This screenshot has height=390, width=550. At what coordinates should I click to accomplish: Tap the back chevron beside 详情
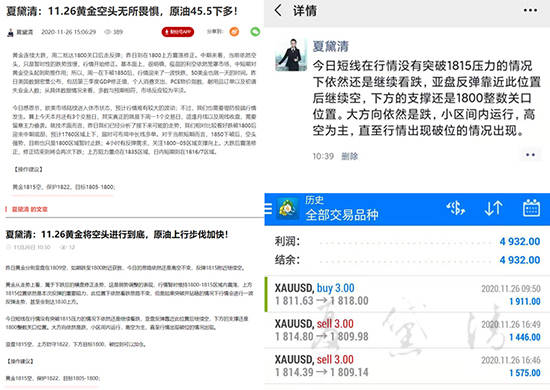tap(278, 10)
